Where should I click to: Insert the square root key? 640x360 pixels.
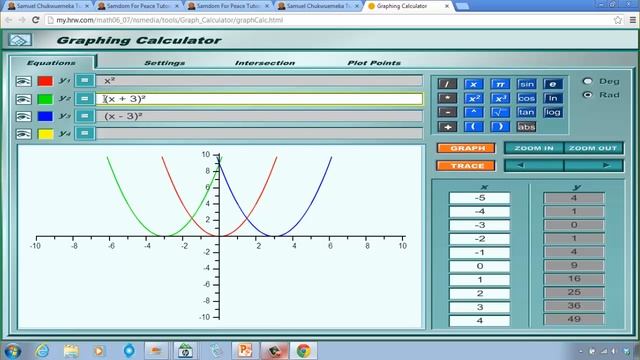point(500,112)
